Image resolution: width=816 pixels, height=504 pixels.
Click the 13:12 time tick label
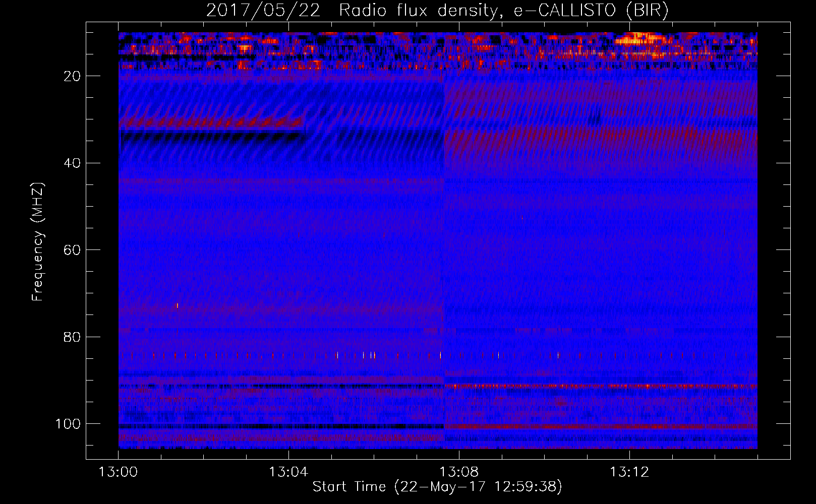[629, 472]
